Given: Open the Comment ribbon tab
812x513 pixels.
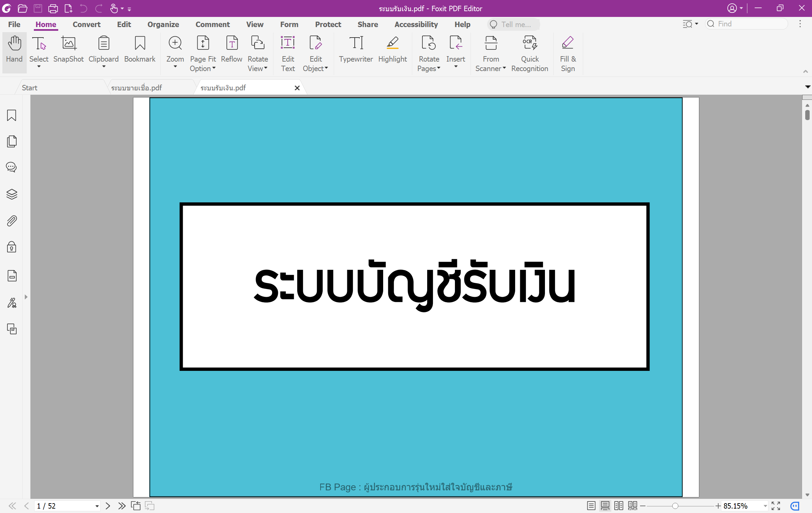Looking at the screenshot, I should pos(213,24).
